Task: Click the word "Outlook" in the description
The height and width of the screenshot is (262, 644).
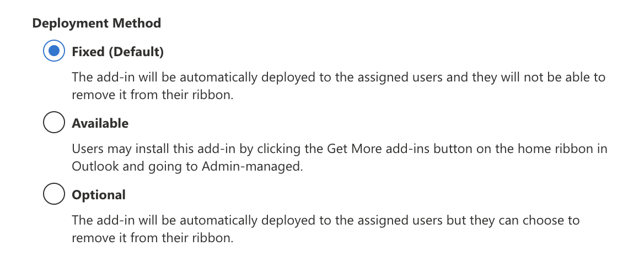Action: click(x=93, y=166)
